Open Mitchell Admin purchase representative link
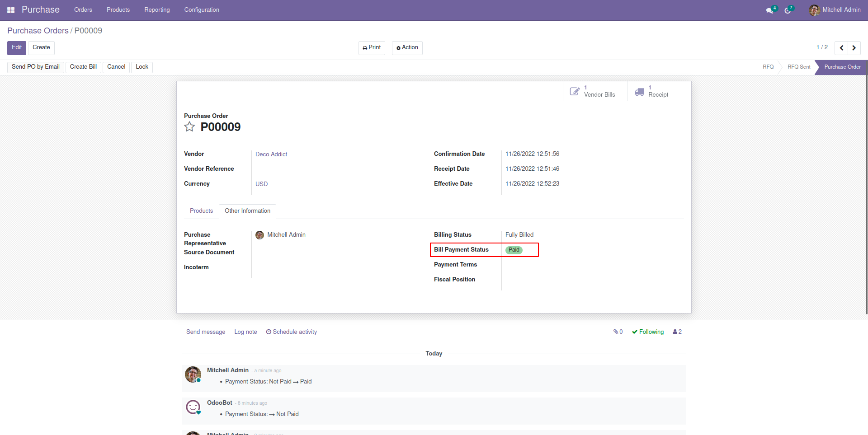The height and width of the screenshot is (435, 868). click(x=286, y=235)
